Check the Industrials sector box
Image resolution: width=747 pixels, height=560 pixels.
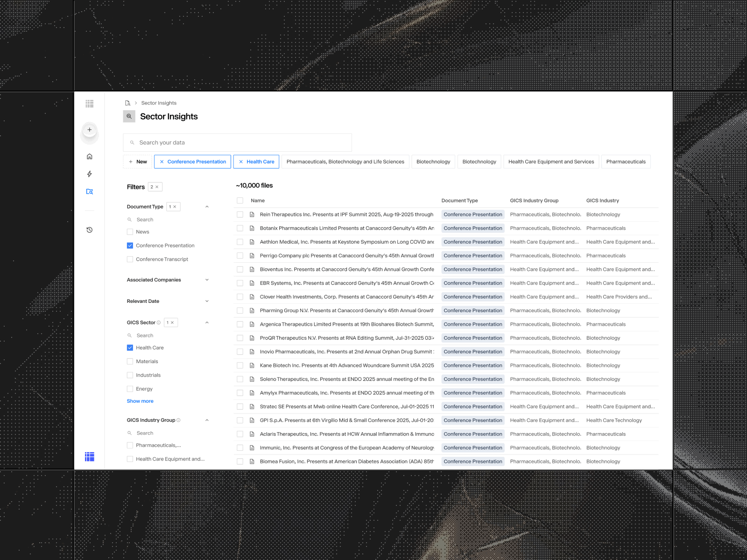(130, 375)
